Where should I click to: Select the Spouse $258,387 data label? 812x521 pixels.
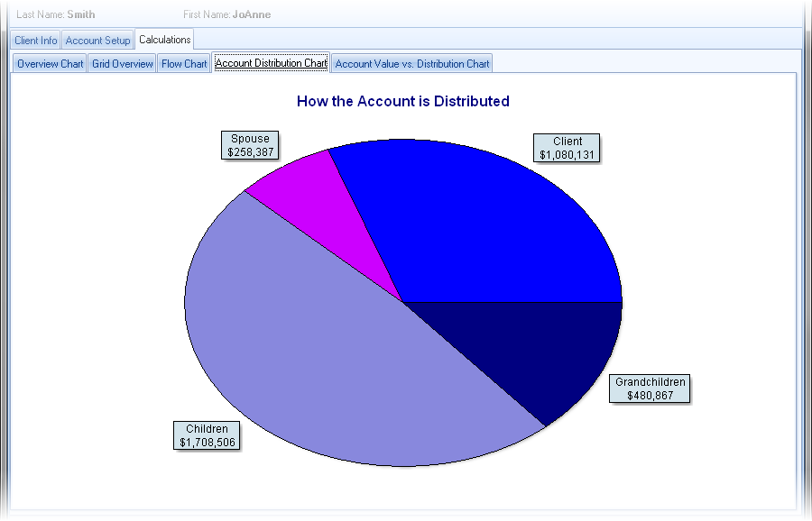[251, 146]
